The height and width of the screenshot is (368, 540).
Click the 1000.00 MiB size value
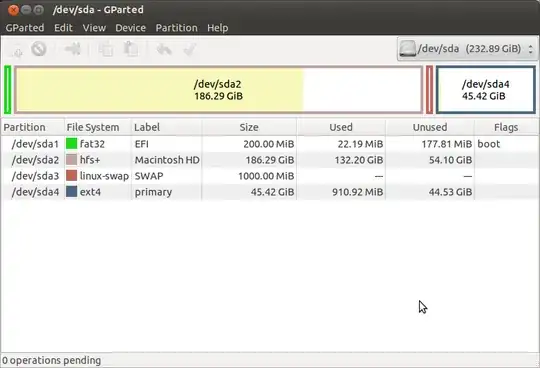click(x=266, y=176)
